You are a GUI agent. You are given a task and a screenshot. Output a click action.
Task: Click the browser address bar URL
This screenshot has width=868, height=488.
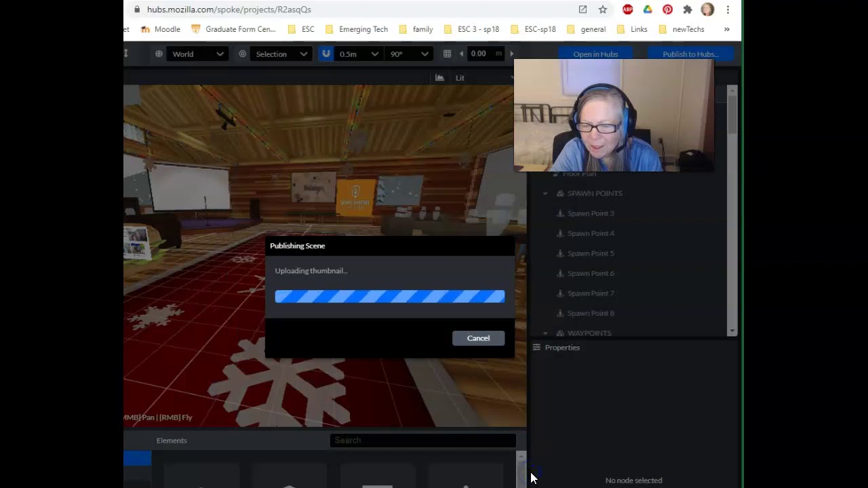(229, 9)
